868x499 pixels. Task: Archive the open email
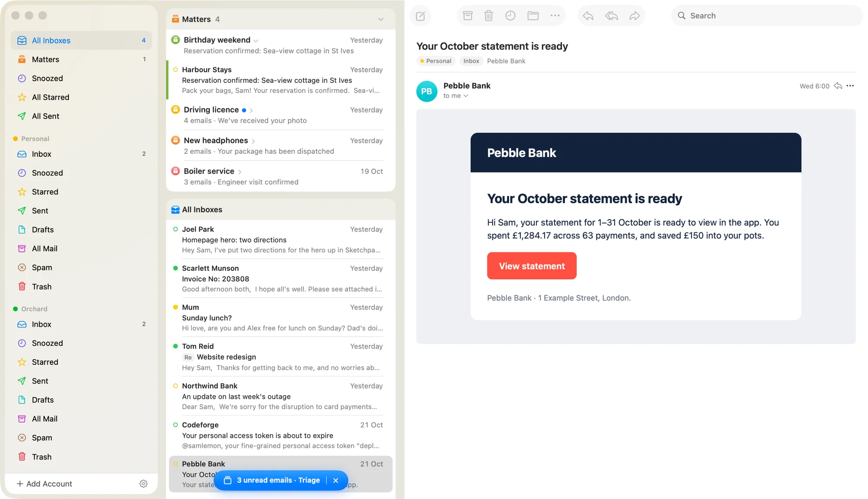click(467, 16)
